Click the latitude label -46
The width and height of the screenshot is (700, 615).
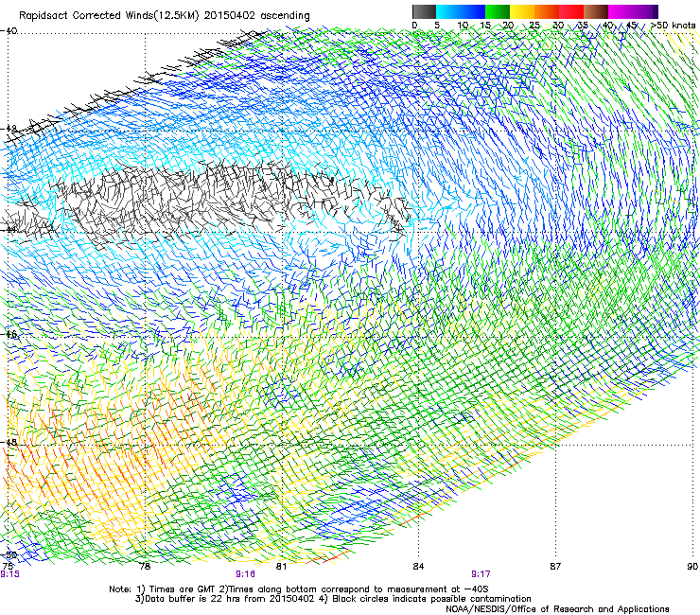[9, 334]
